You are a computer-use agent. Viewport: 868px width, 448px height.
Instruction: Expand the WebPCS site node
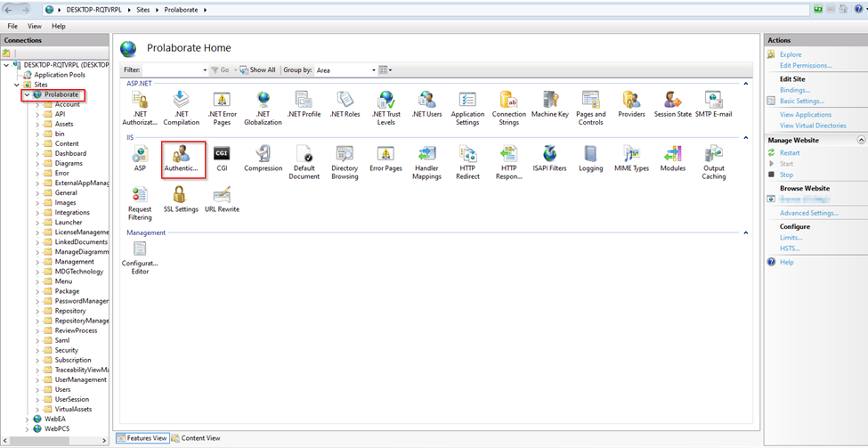point(27,428)
